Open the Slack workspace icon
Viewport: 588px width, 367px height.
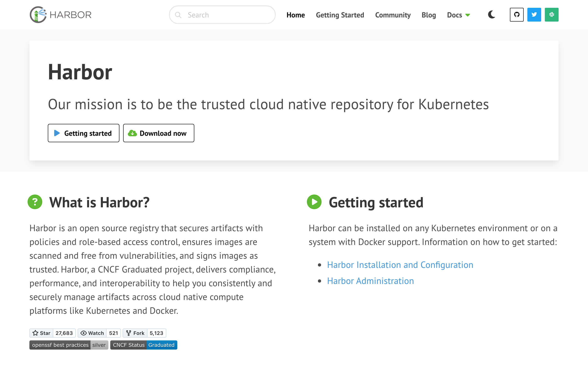(x=551, y=15)
